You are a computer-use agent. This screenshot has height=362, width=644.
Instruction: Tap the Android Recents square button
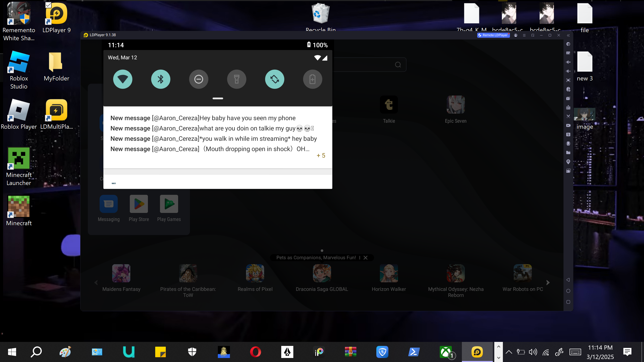tap(568, 302)
